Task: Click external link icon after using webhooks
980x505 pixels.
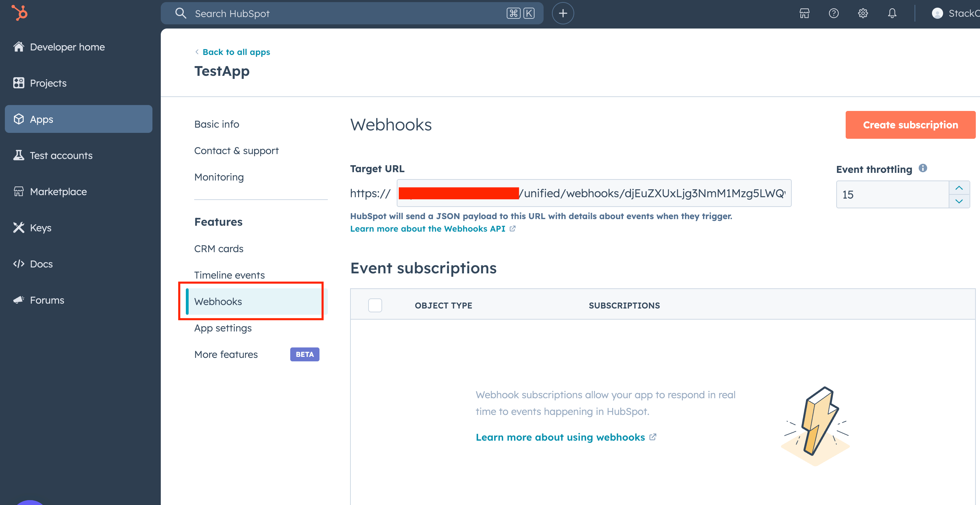Action: tap(653, 437)
